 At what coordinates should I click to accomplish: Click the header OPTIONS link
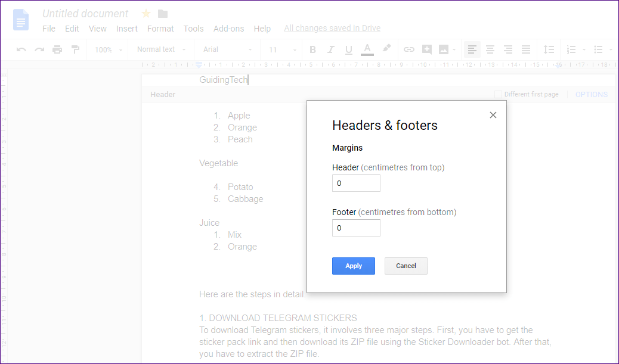[592, 95]
